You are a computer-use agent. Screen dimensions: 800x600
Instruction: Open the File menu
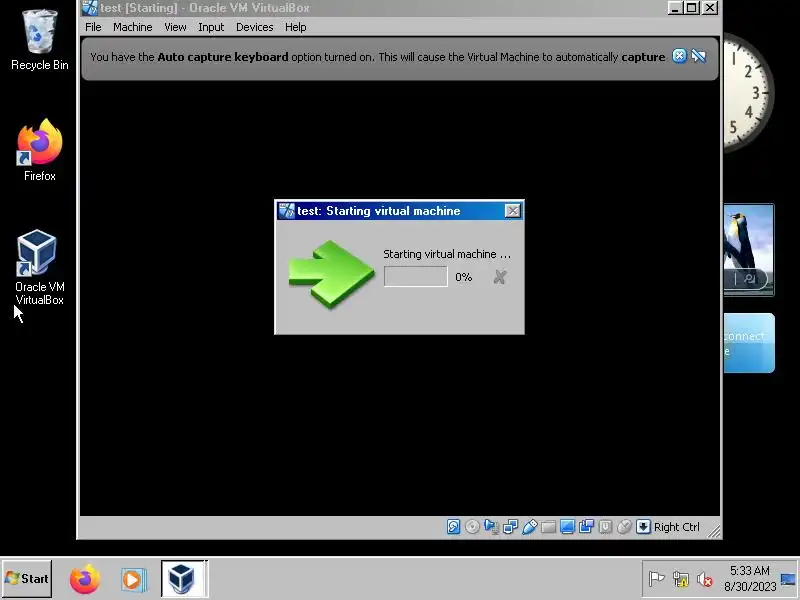point(93,27)
